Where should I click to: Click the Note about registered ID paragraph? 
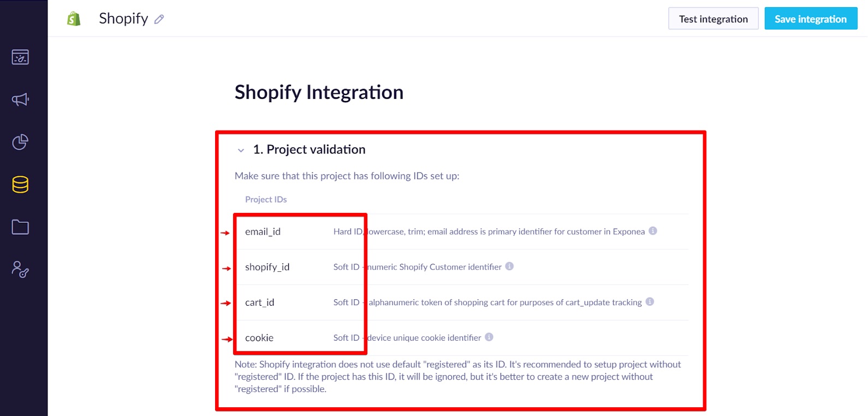pyautogui.click(x=457, y=377)
